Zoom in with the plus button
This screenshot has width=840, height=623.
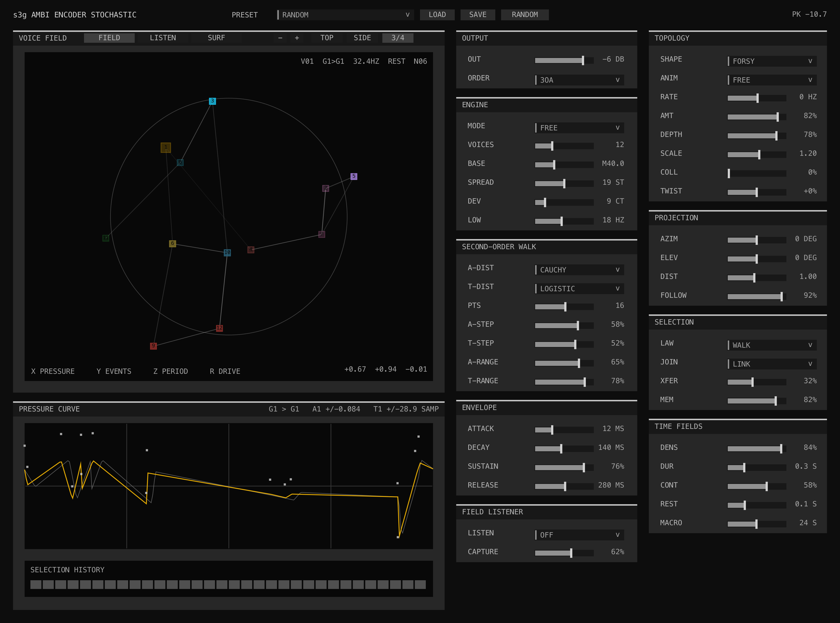pyautogui.click(x=297, y=38)
